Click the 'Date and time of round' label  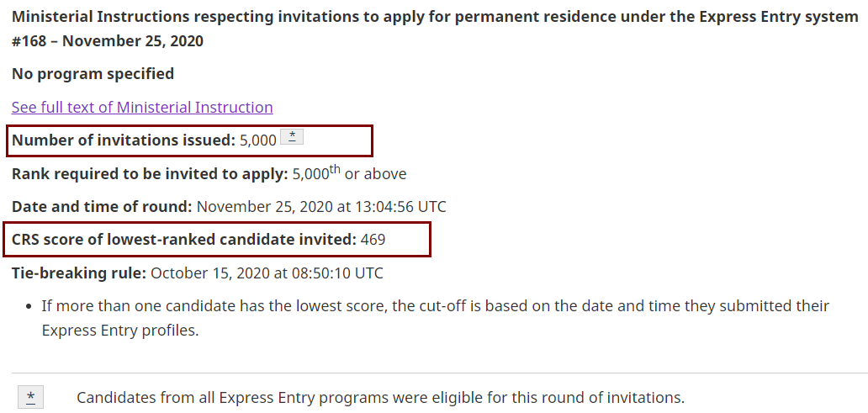click(102, 207)
